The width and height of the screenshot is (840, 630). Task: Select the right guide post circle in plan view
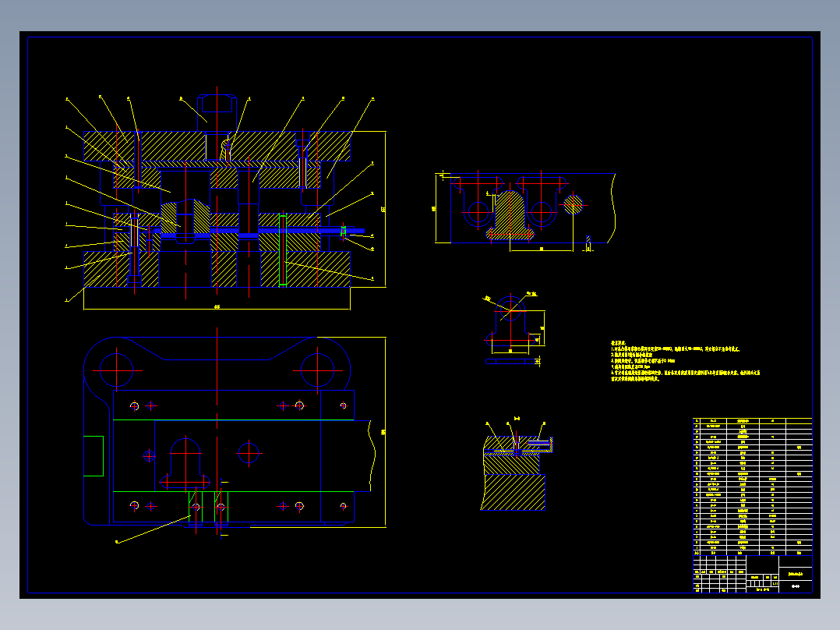coord(318,370)
